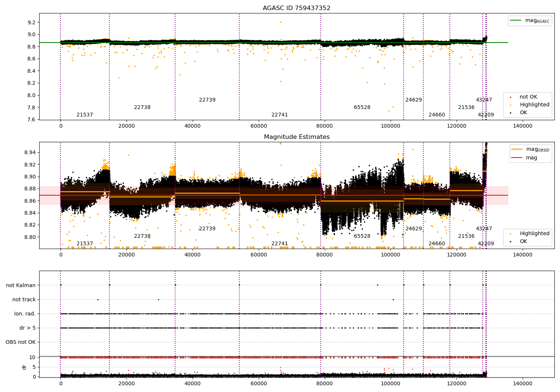The image size is (560, 392).
Task: Select obsid label 65528 in the Magnitude Estimates plot
Action: point(362,236)
